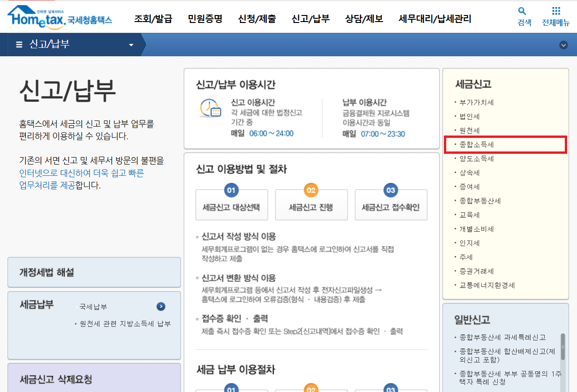Click step 02 세금신고 진행
The width and height of the screenshot is (577, 392).
coord(311,204)
